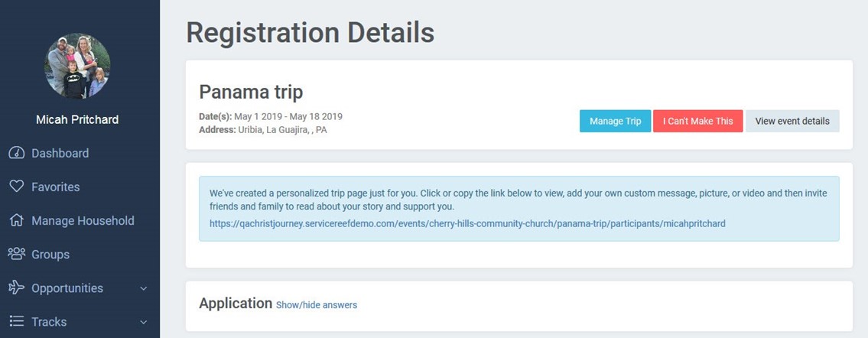Click the Favorites heart icon

(x=16, y=187)
